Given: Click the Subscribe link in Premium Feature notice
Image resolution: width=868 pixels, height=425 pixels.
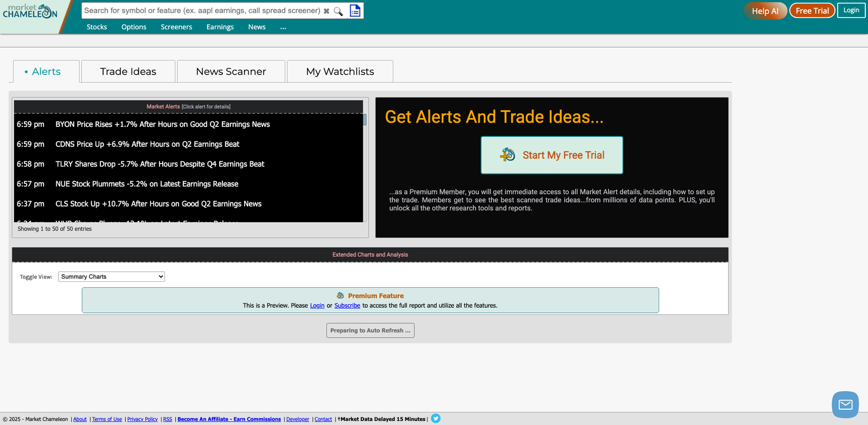Looking at the screenshot, I should click(x=347, y=306).
